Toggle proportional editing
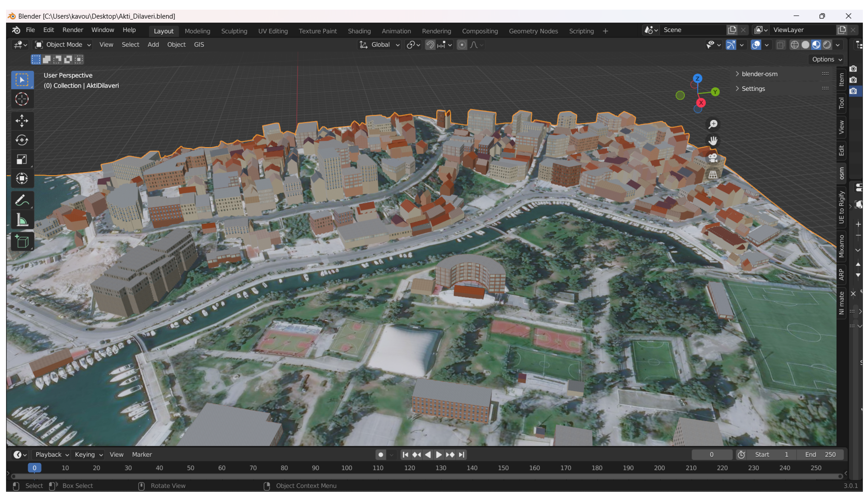868x499 pixels. coord(462,45)
